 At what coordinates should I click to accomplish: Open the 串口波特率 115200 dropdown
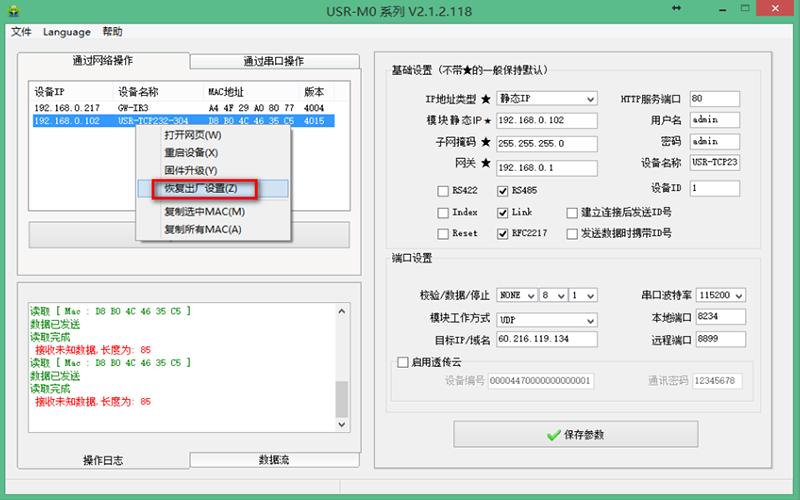pos(739,296)
